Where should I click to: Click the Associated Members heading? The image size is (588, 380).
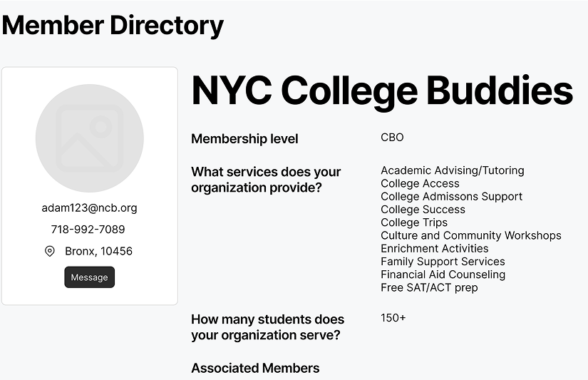click(x=255, y=368)
